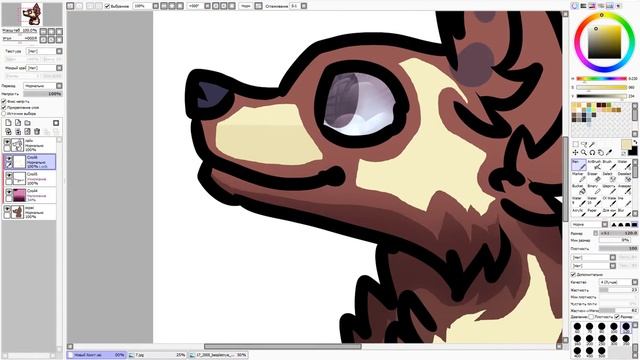The width and height of the screenshot is (640, 360).
Task: Click the foreground color swatch
Action: click(x=627, y=144)
